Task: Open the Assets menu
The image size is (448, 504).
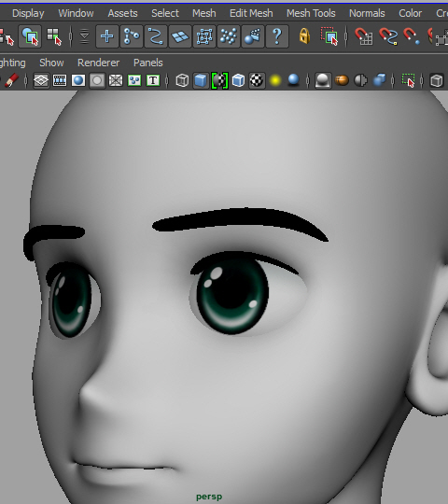Action: 122,13
